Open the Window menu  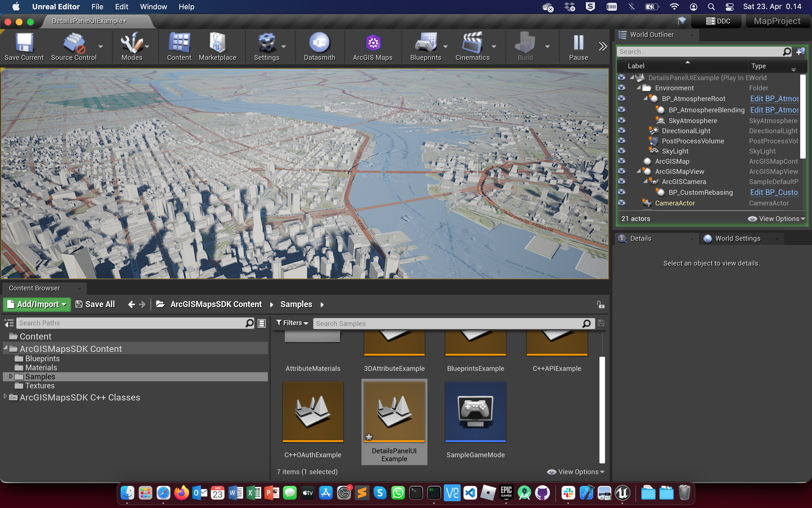click(153, 7)
